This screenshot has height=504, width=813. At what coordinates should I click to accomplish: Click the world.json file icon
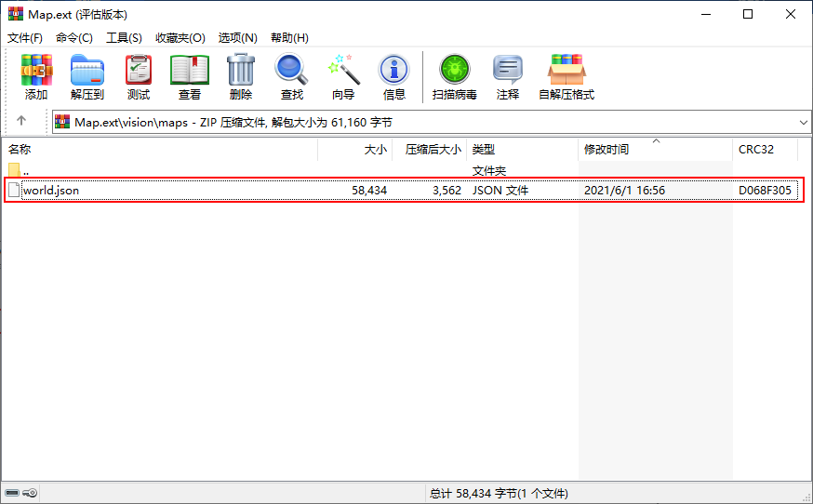pyautogui.click(x=14, y=191)
